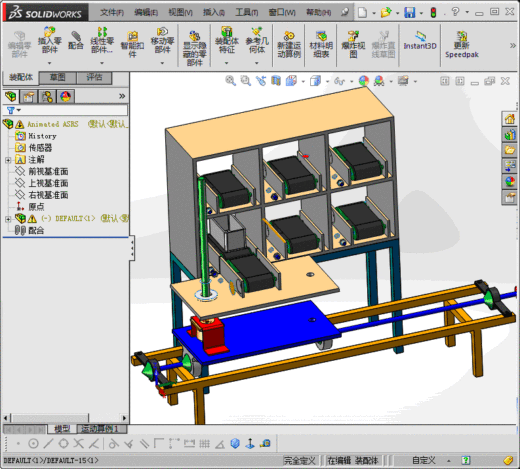Expand the 注解 (Annotations) tree node
This screenshot has width=520, height=469.
click(8, 160)
